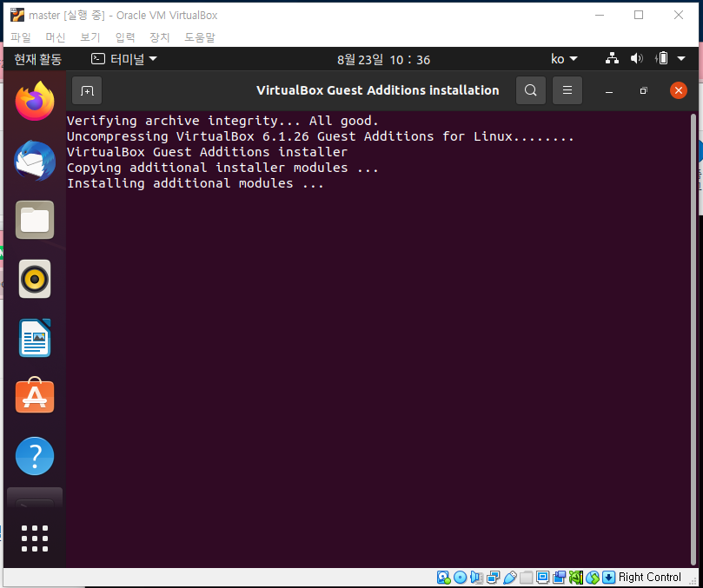Open the terminal hamburger menu

[x=567, y=90]
